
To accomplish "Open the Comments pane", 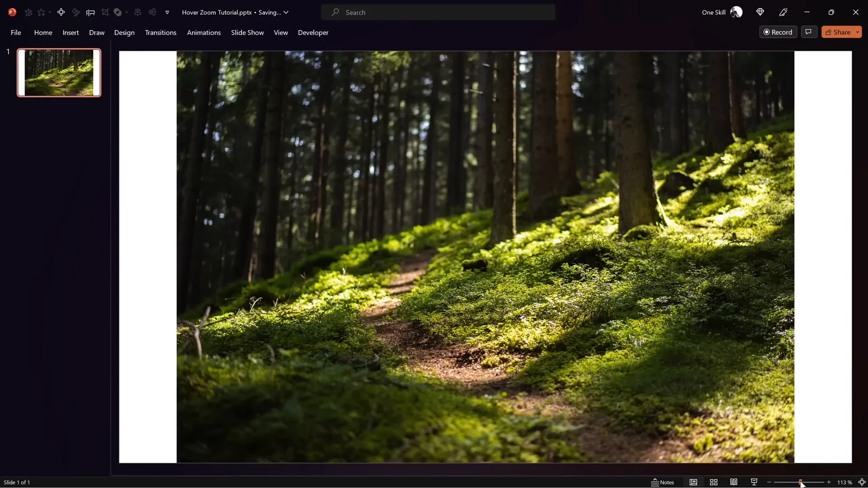I will [809, 32].
